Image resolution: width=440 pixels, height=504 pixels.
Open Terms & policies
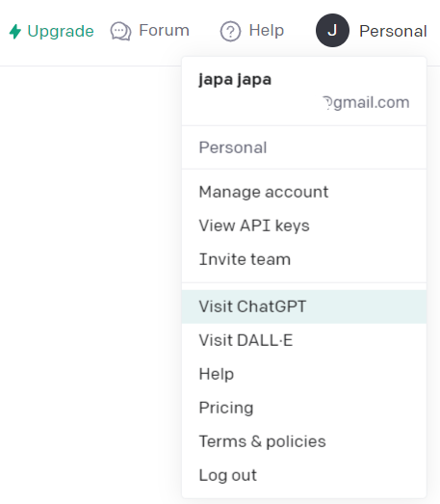304,441
